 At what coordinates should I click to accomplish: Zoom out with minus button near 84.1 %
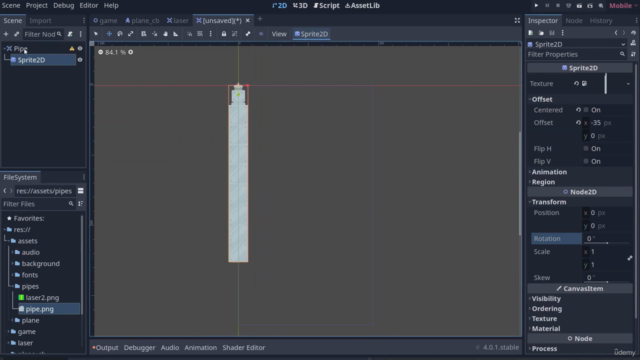(100, 52)
